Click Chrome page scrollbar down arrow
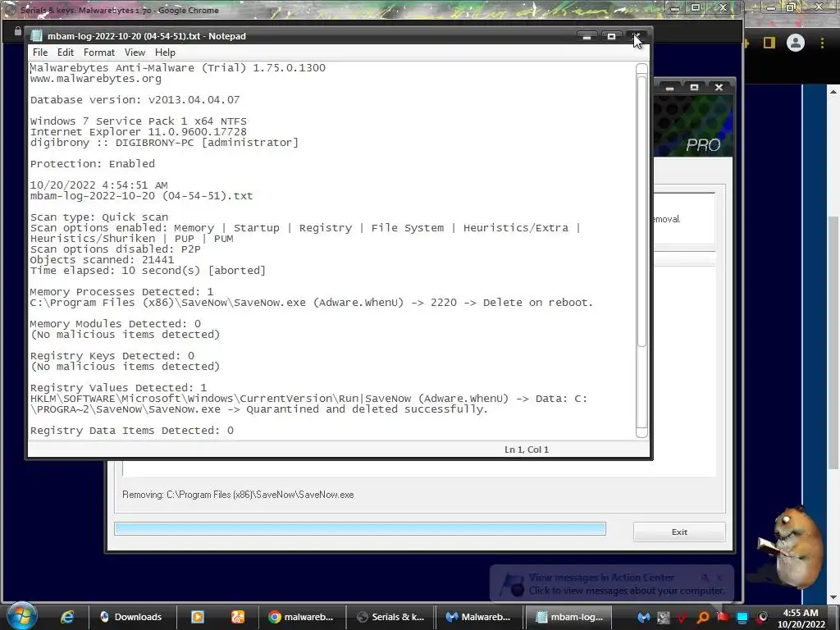Screen dimensions: 840x630 [x=833, y=597]
